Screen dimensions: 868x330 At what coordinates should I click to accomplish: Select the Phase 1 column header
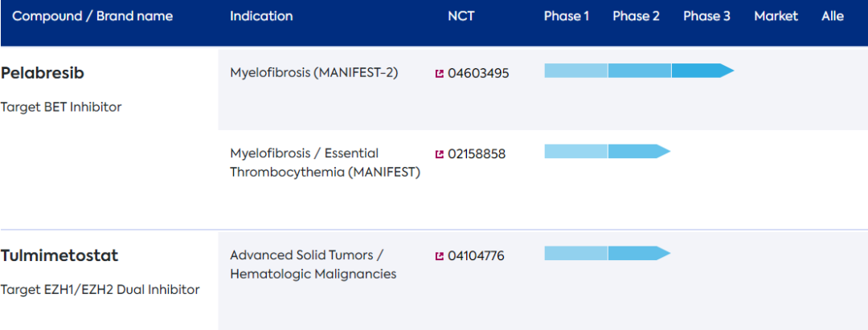[x=567, y=16]
